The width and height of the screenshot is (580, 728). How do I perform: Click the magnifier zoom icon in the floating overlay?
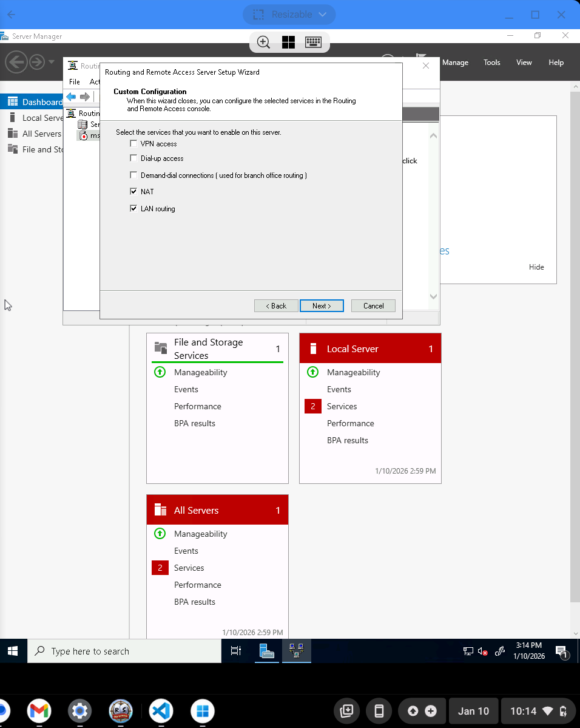tap(263, 42)
